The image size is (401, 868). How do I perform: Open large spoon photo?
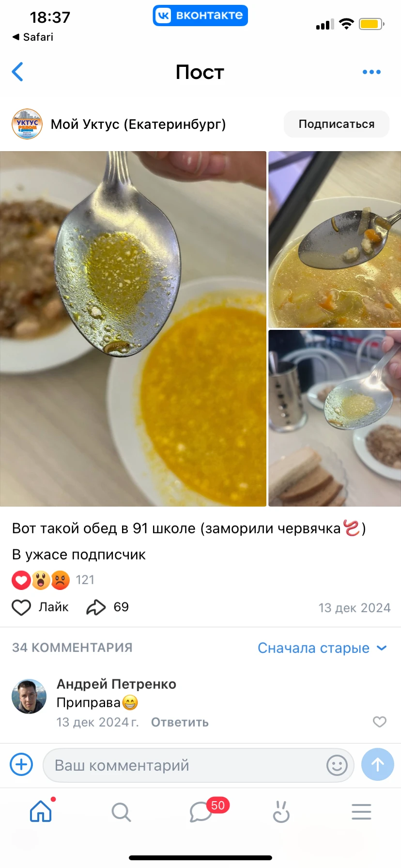[x=133, y=329]
